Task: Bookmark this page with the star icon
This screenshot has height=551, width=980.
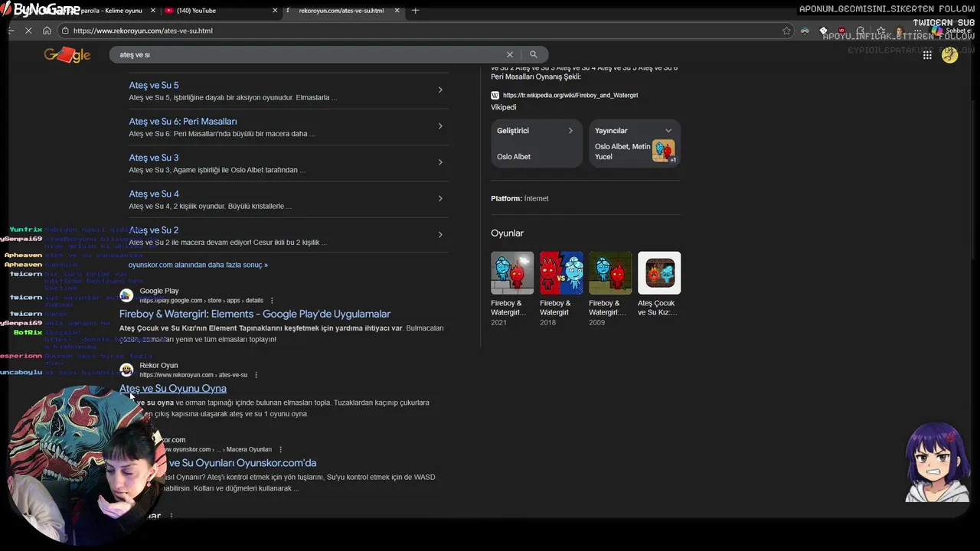Action: [786, 31]
